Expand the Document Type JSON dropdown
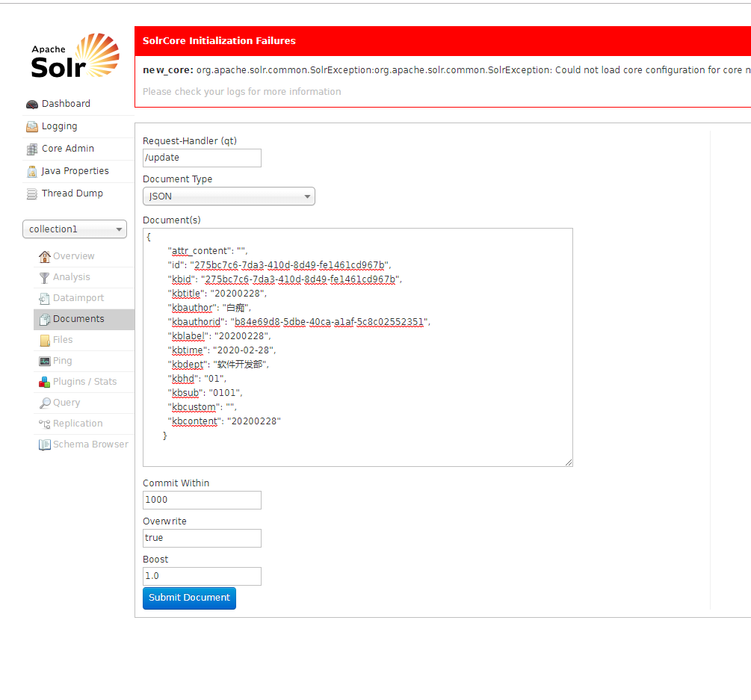Screen dimensions: 751x700 tap(229, 196)
